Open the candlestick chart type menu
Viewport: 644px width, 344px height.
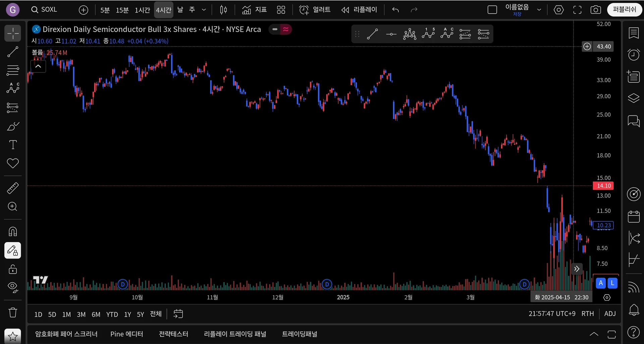coord(223,10)
